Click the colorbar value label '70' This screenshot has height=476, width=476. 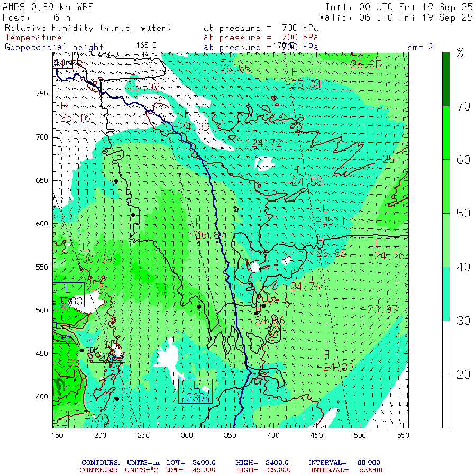[x=463, y=106]
